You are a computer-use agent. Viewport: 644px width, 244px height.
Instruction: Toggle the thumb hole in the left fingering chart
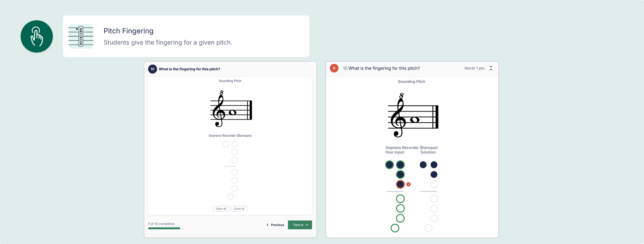[x=226, y=144]
